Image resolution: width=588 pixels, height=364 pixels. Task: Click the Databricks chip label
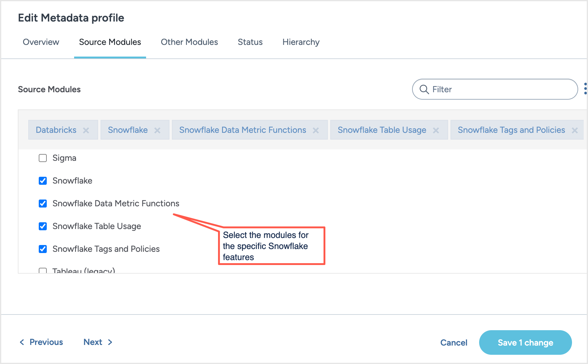click(x=56, y=130)
